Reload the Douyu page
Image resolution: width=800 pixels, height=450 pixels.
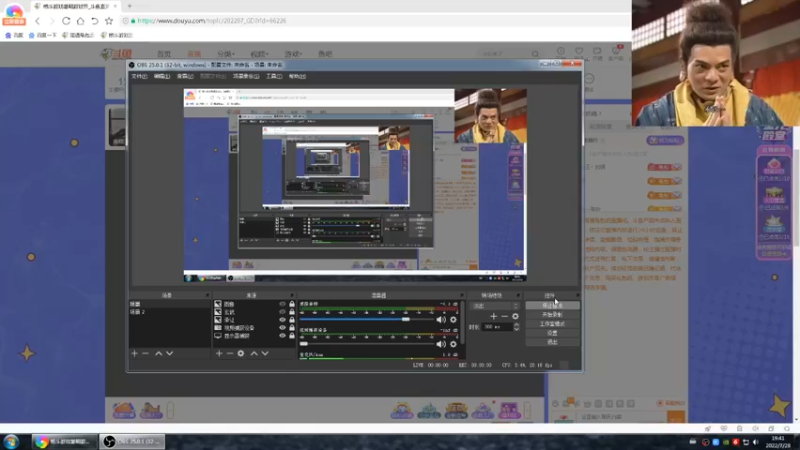66,21
